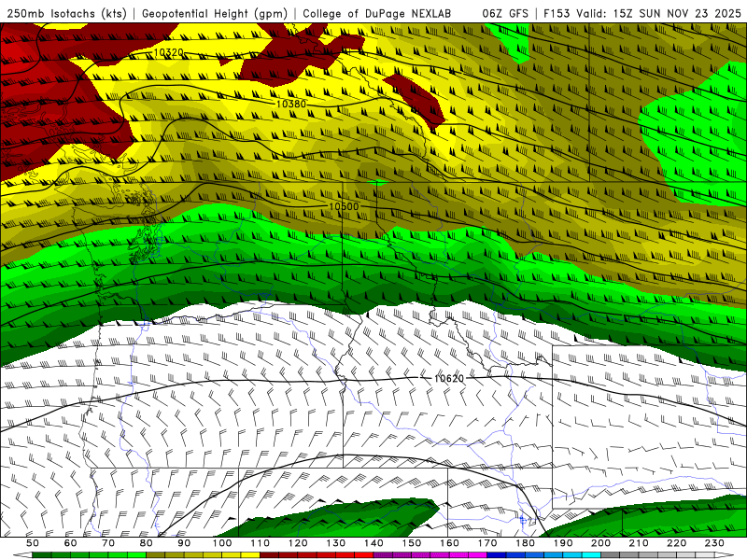Click the 10500 height contour label
Image resolution: width=747 pixels, height=560 pixels.
(344, 206)
